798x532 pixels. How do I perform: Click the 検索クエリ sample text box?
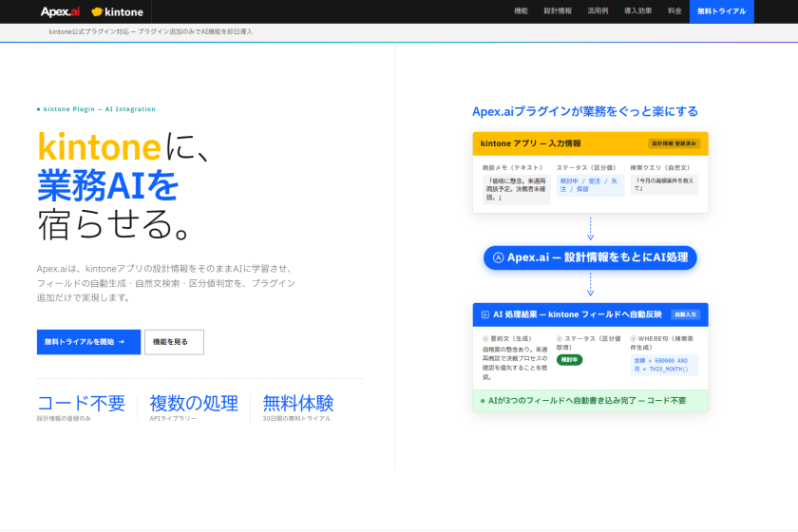coord(664,184)
